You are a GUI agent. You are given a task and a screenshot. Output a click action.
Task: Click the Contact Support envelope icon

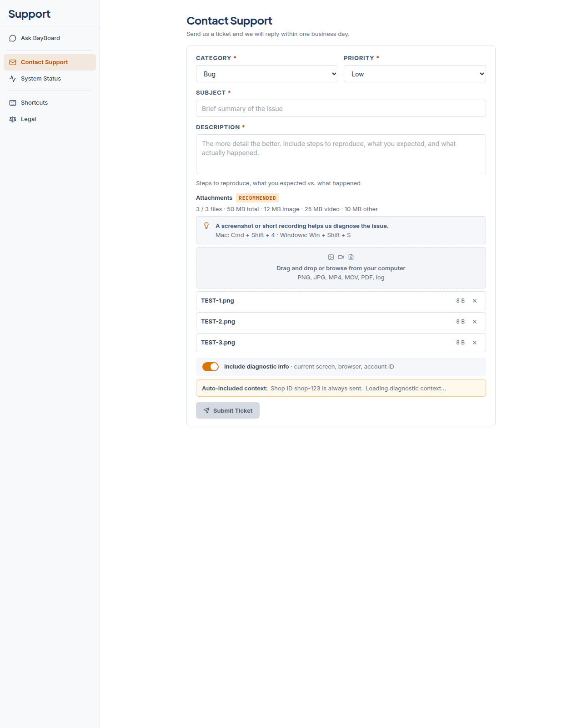click(13, 62)
